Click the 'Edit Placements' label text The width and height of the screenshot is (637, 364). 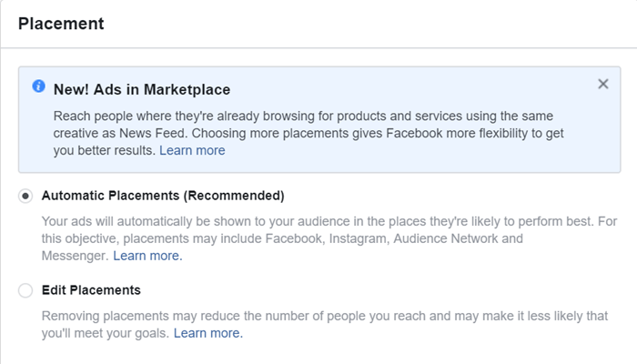pyautogui.click(x=91, y=290)
